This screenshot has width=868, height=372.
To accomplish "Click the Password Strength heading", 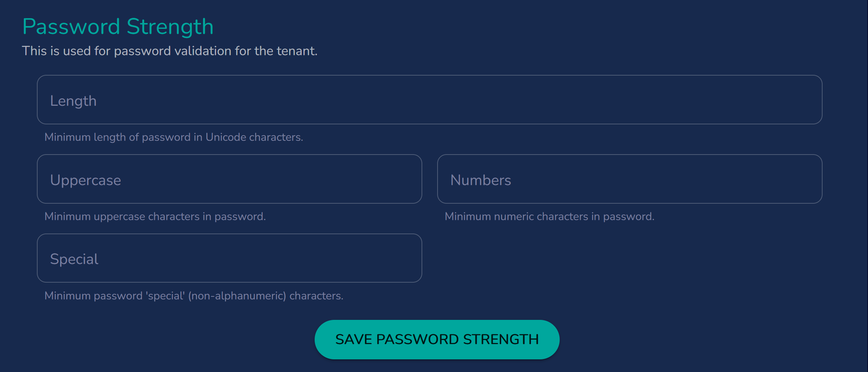I will point(118,26).
